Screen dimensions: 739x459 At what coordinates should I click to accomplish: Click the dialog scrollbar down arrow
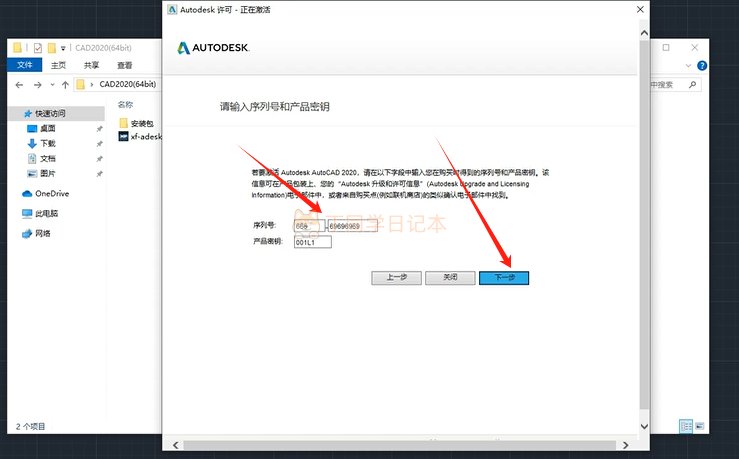coord(644,426)
